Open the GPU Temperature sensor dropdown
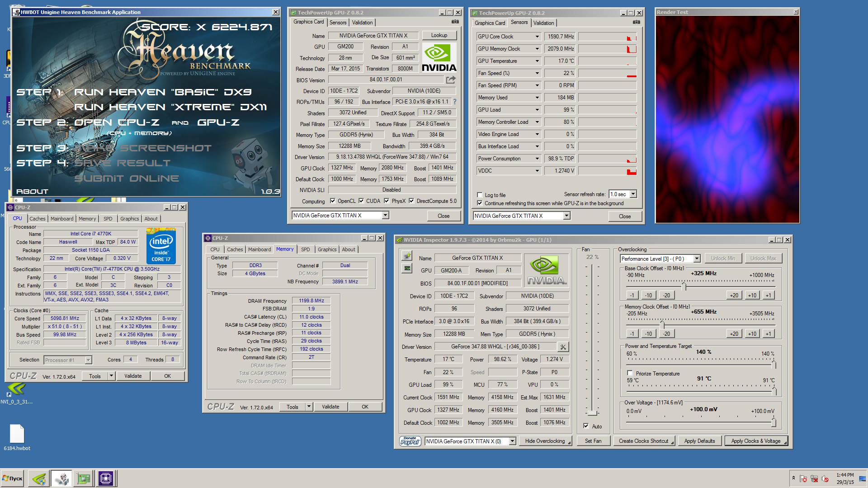868x488 pixels. [537, 61]
